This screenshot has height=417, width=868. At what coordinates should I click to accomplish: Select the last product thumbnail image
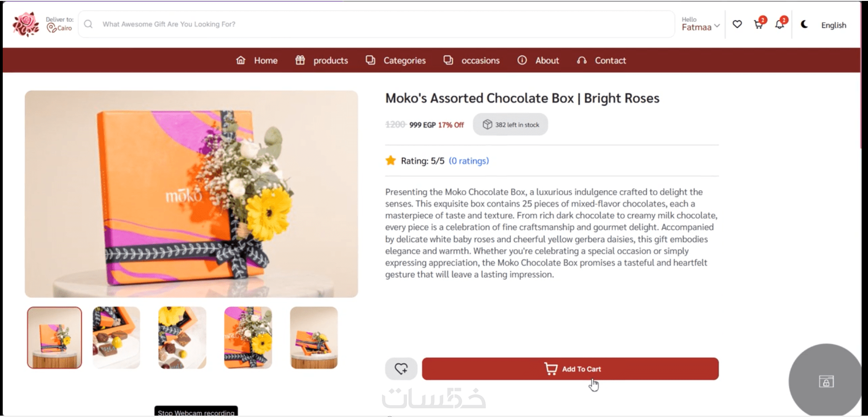314,337
